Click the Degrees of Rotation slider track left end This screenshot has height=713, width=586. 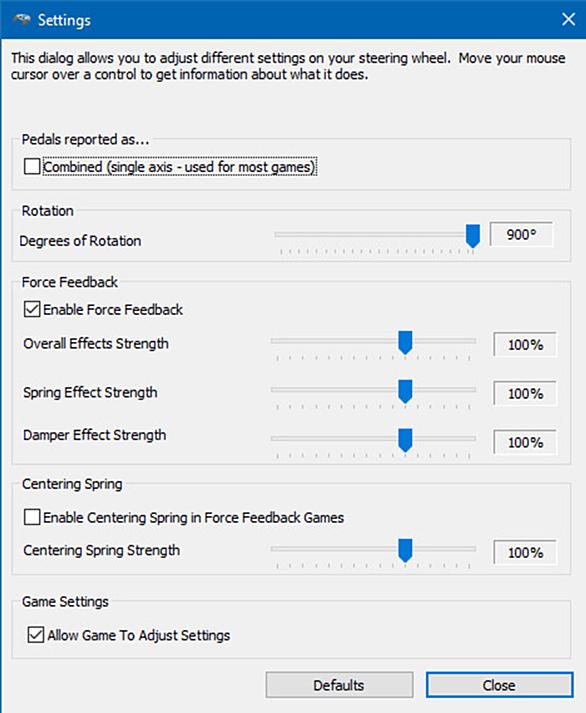(278, 235)
